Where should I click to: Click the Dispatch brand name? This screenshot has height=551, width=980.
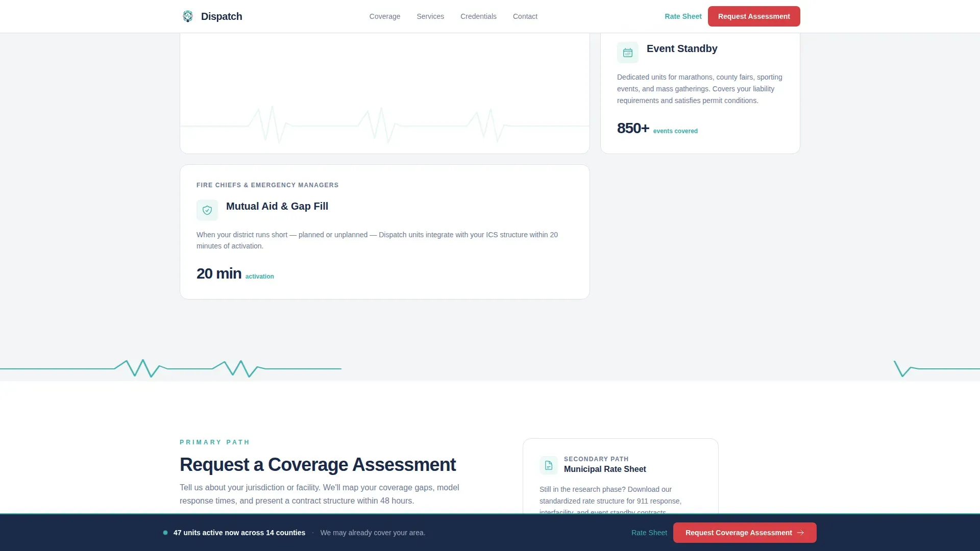(222, 16)
